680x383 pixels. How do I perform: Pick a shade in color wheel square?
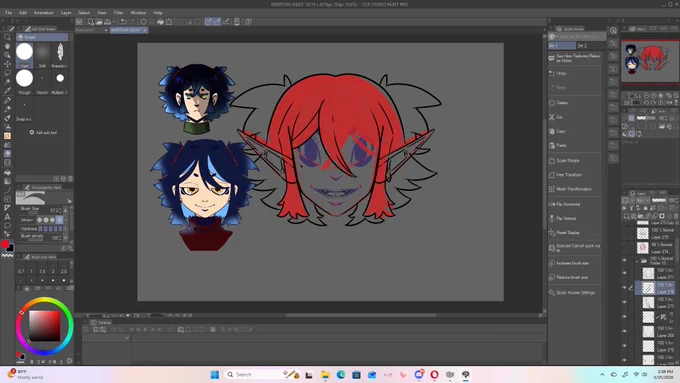(x=45, y=325)
